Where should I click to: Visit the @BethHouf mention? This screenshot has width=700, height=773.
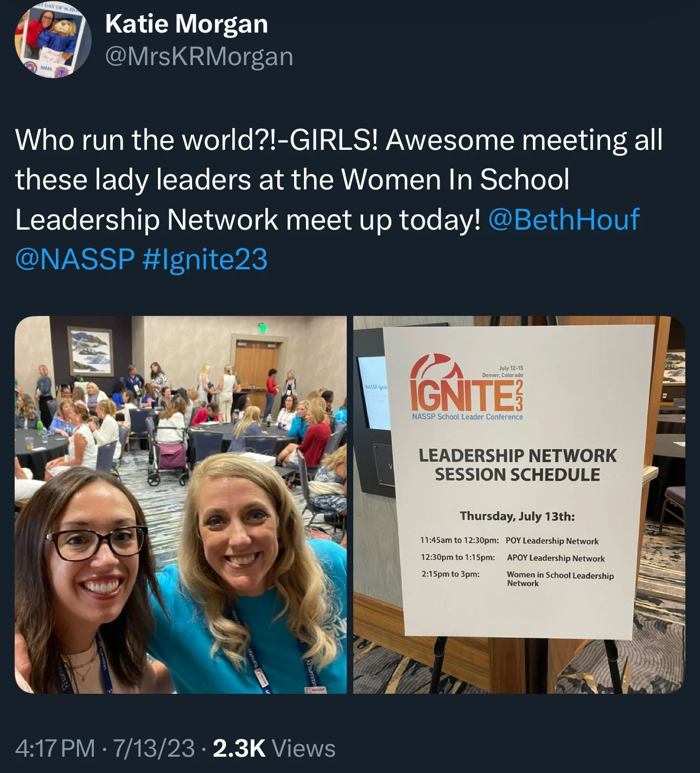(x=564, y=219)
